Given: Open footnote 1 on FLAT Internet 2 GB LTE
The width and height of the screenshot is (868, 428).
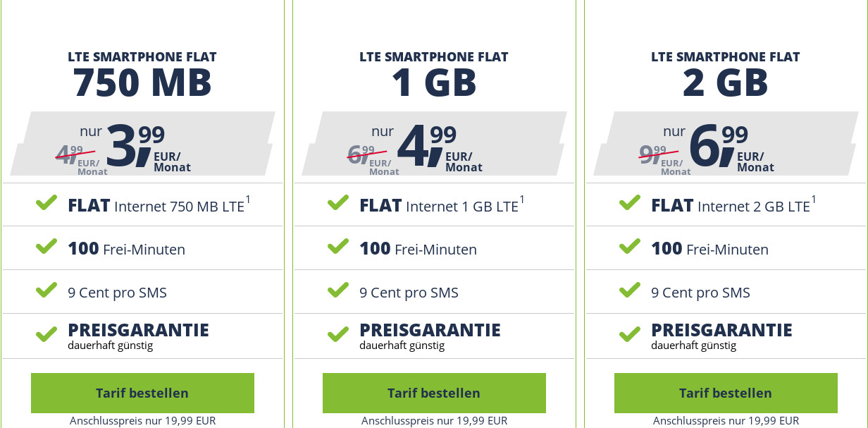Looking at the screenshot, I should [x=814, y=198].
